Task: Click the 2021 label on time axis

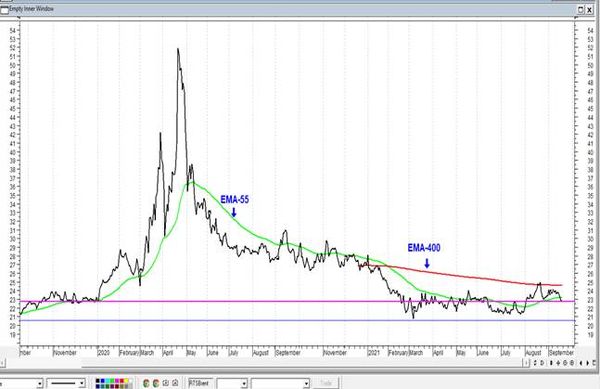Action: 374,353
